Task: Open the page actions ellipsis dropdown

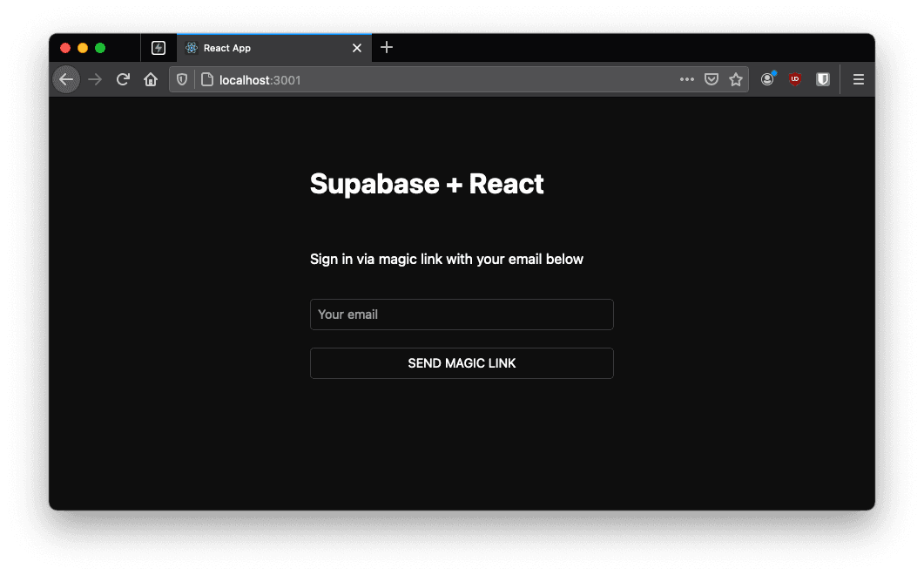Action: [687, 79]
